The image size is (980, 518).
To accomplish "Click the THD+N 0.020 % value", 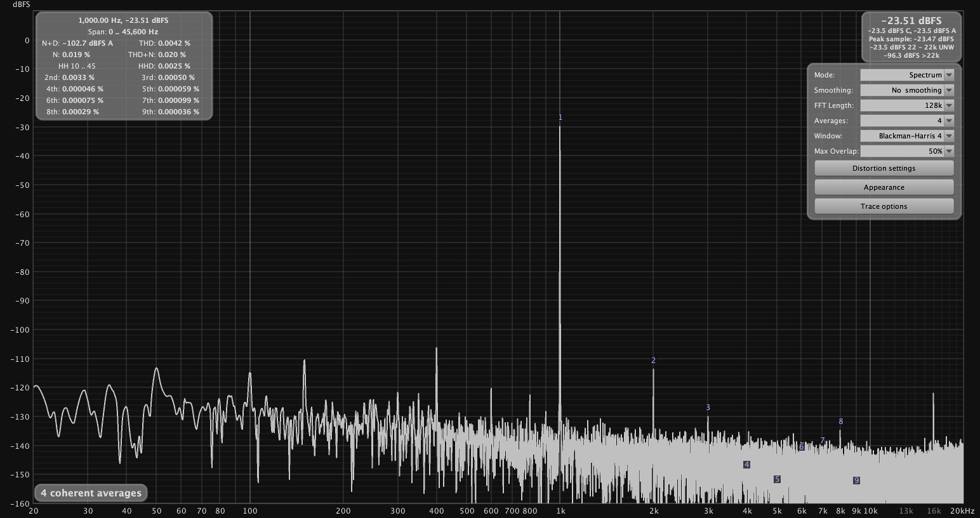I will 172,55.
